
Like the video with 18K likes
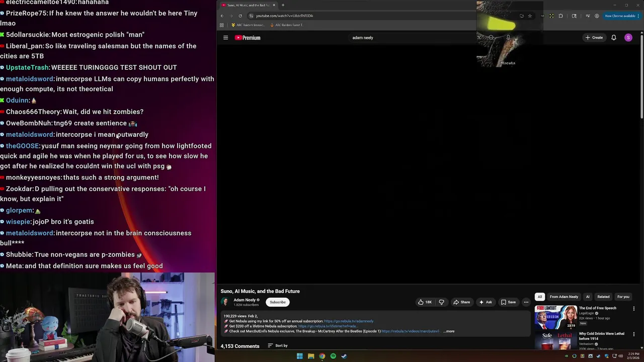[425, 302]
